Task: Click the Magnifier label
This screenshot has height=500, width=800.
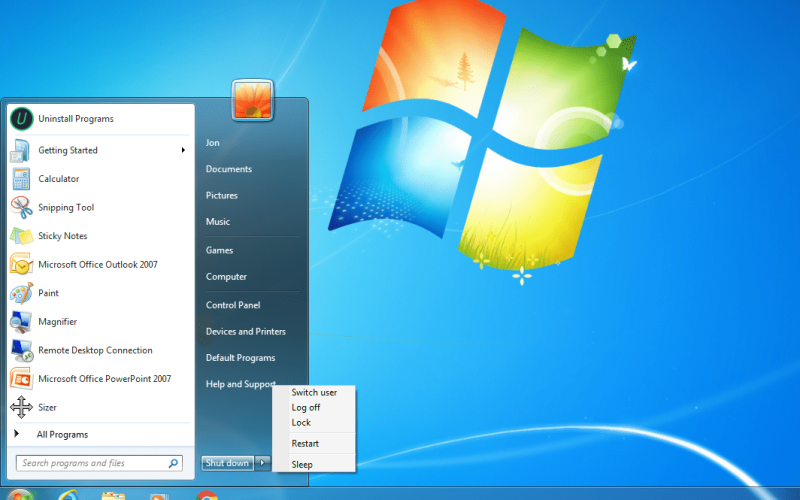Action: pyautogui.click(x=58, y=322)
